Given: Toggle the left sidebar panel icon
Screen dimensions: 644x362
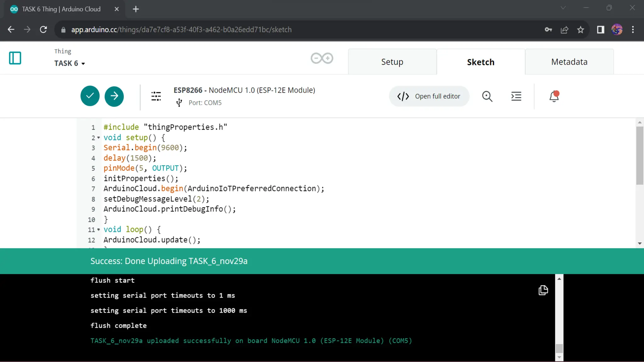Looking at the screenshot, I should pos(15,58).
